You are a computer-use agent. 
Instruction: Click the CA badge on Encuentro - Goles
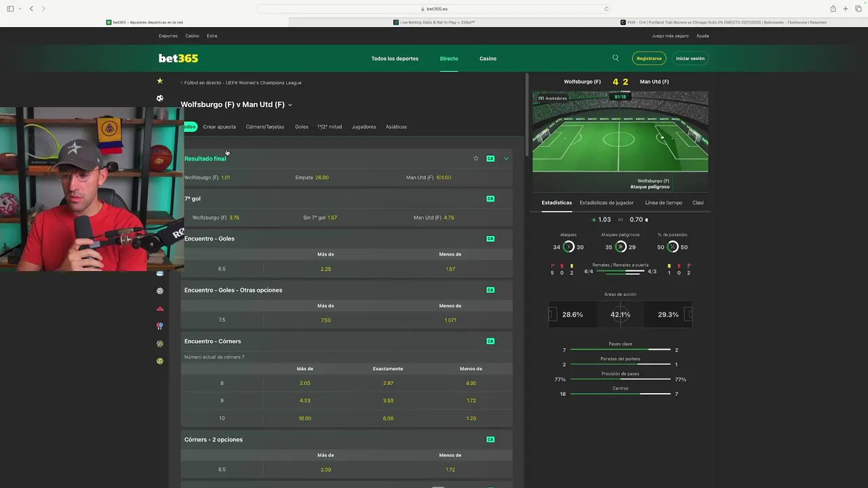tap(490, 239)
